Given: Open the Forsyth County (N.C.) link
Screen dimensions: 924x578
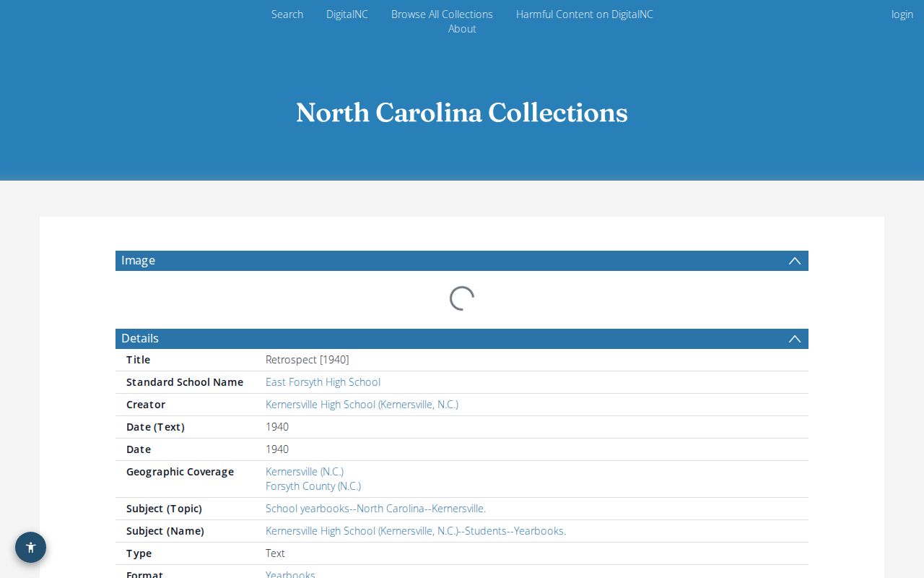Looking at the screenshot, I should pos(313,486).
